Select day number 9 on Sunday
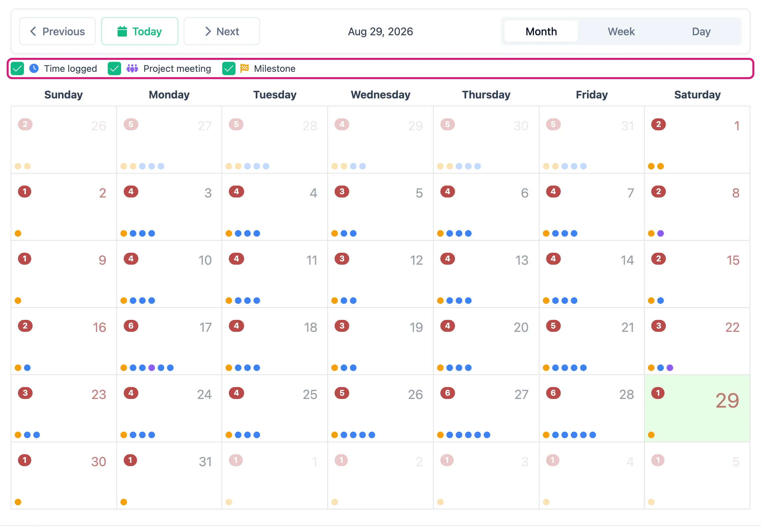Image resolution: width=761 pixels, height=532 pixels. click(102, 260)
